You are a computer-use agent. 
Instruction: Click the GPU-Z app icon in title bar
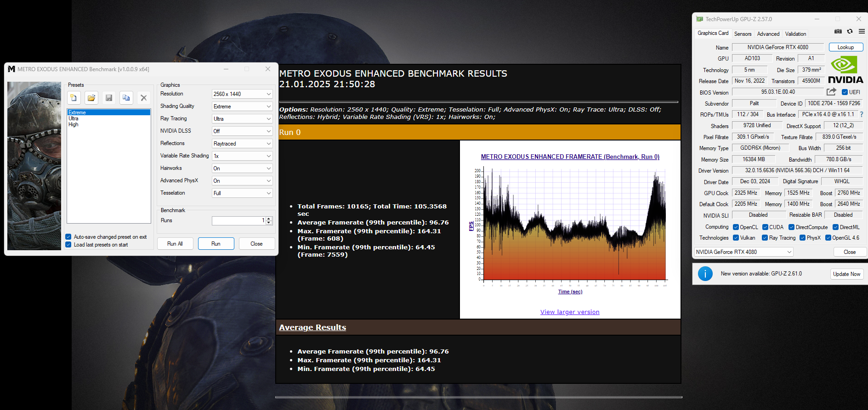click(x=700, y=19)
